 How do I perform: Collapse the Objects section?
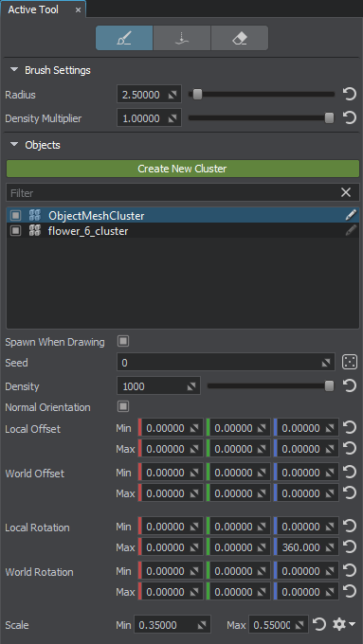tap(14, 145)
